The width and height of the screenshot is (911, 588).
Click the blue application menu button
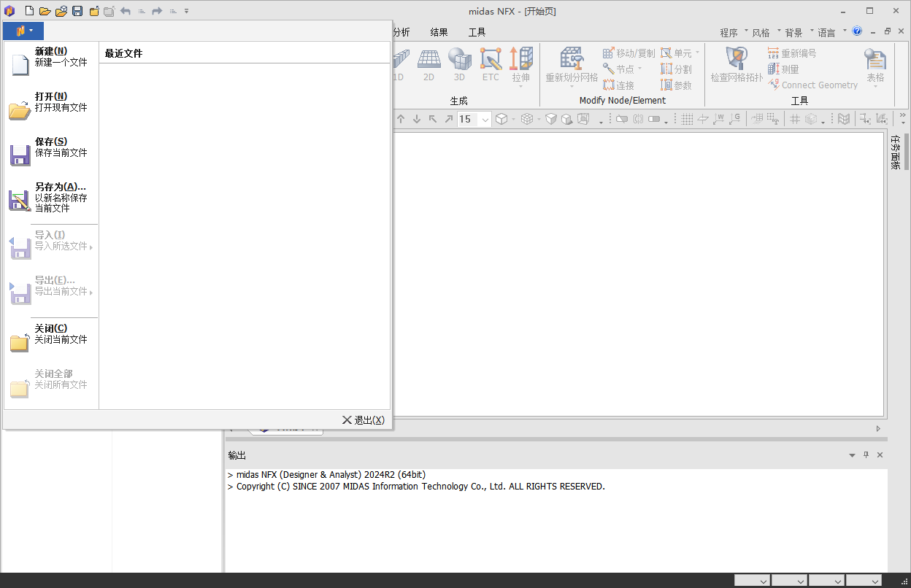click(23, 31)
